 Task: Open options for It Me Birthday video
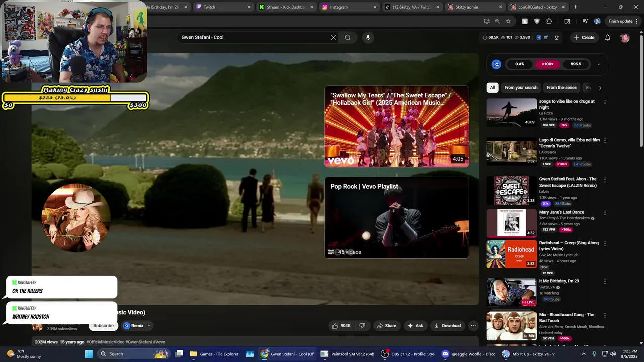(605, 282)
